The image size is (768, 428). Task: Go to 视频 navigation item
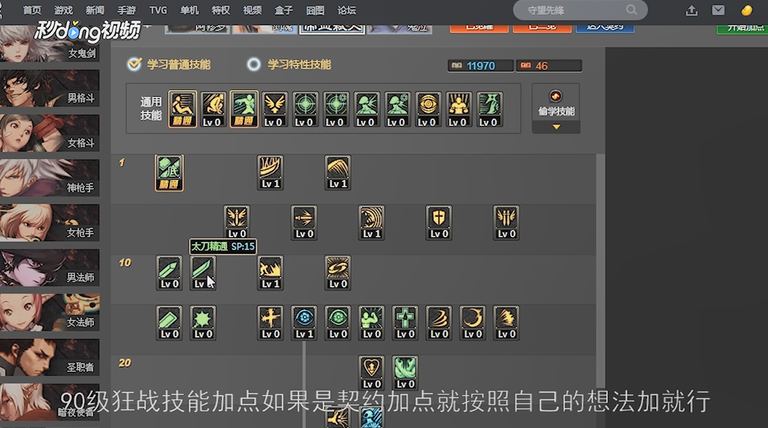252,10
